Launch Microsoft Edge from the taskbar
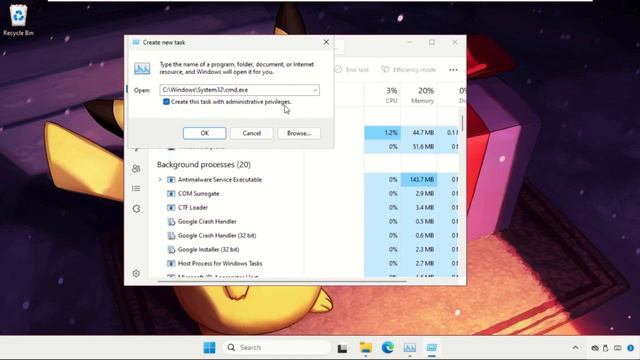The height and width of the screenshot is (360, 640). (x=388, y=347)
